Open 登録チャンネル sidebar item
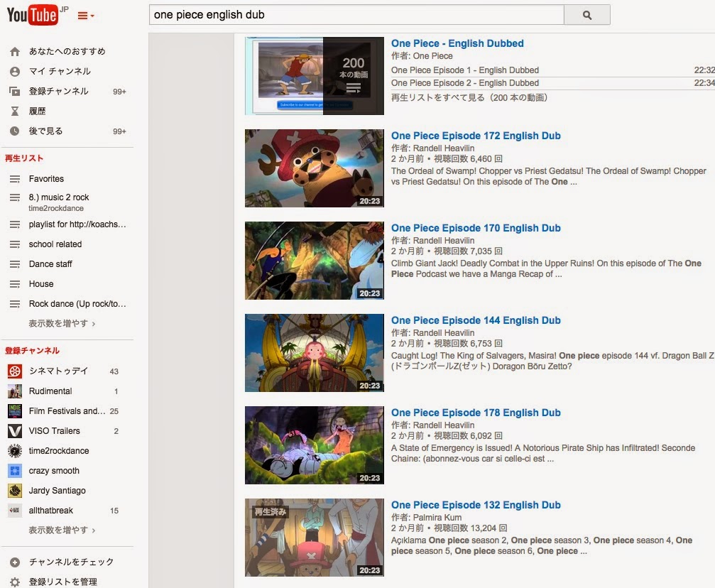This screenshot has width=715, height=588. [x=58, y=91]
